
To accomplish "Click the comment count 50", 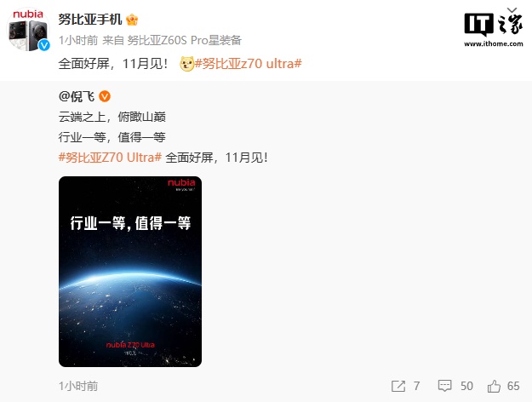I will point(466,386).
